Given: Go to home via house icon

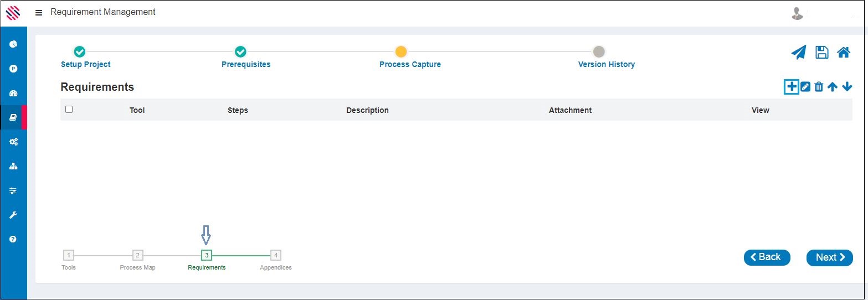Looking at the screenshot, I should pyautogui.click(x=843, y=53).
